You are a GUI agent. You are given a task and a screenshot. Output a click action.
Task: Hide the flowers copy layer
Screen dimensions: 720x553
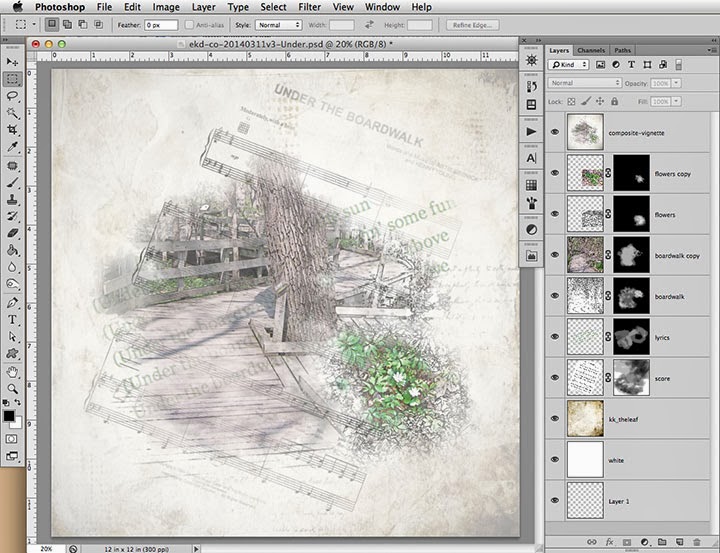[555, 173]
